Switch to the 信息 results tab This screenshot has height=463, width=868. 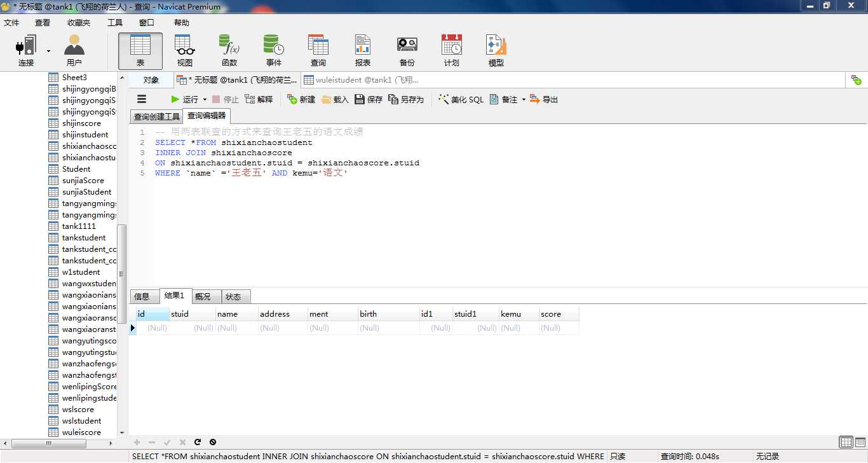click(144, 296)
